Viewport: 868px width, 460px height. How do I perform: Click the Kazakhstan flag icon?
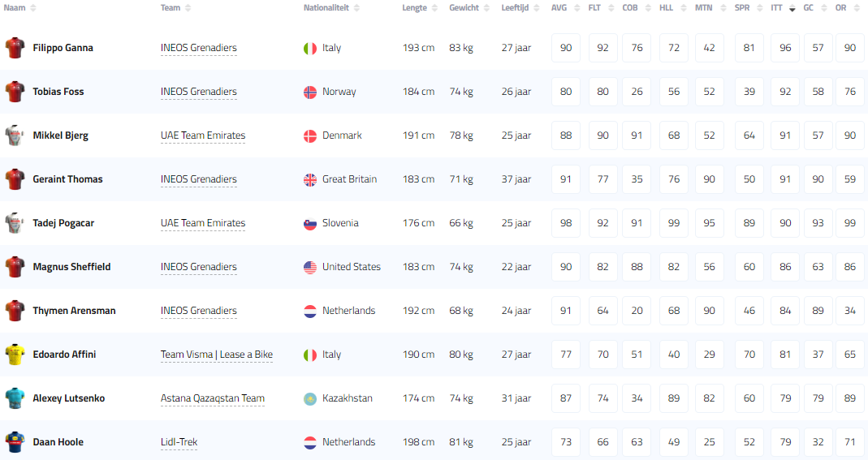coord(309,398)
